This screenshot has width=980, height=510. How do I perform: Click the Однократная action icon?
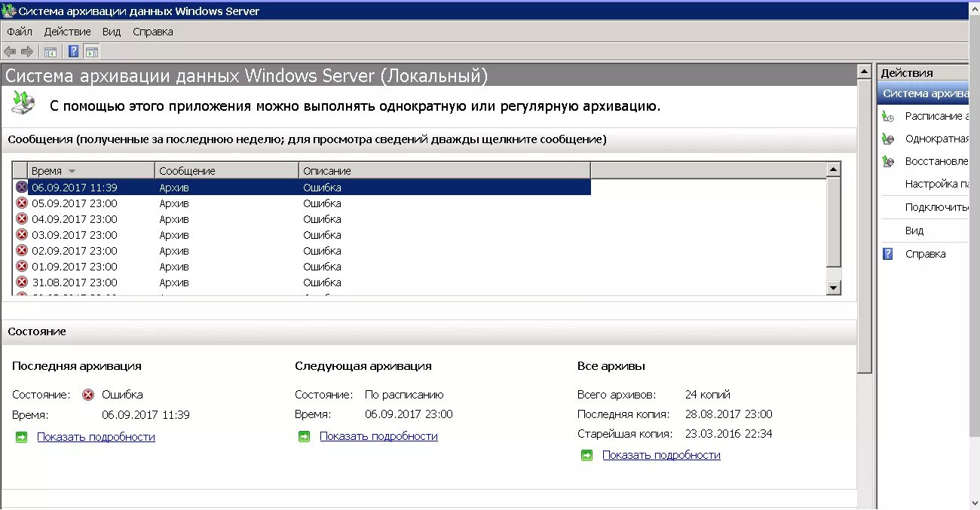pos(889,139)
